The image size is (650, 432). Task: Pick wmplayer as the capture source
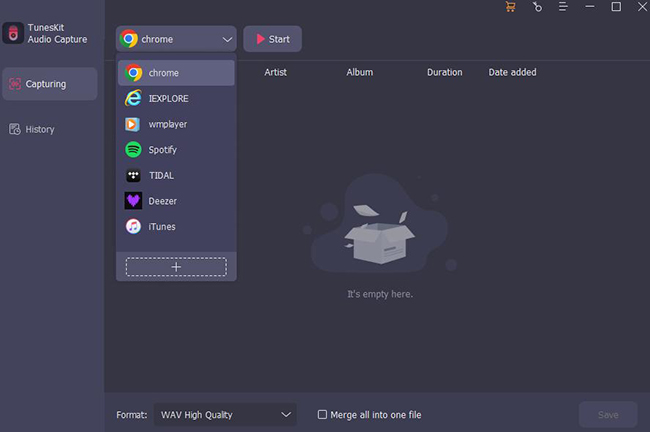176,124
